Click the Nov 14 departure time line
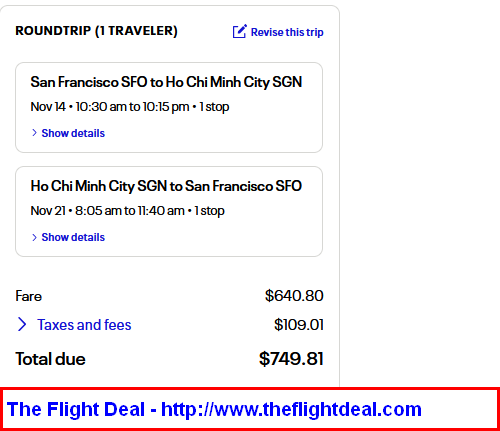500x431 pixels. (x=130, y=107)
